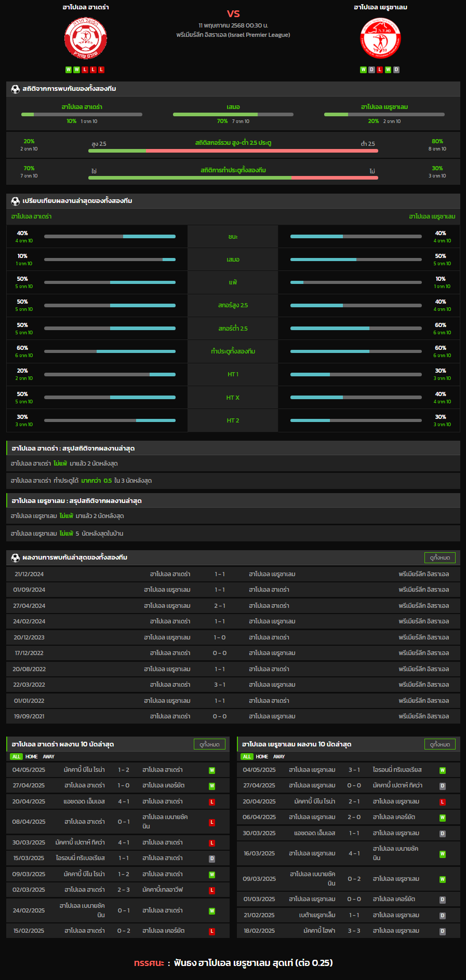Screen dimensions: 466x980
Task: Click W badge on Jerusalem's 09/03/2025 match row
Action: coord(443,879)
